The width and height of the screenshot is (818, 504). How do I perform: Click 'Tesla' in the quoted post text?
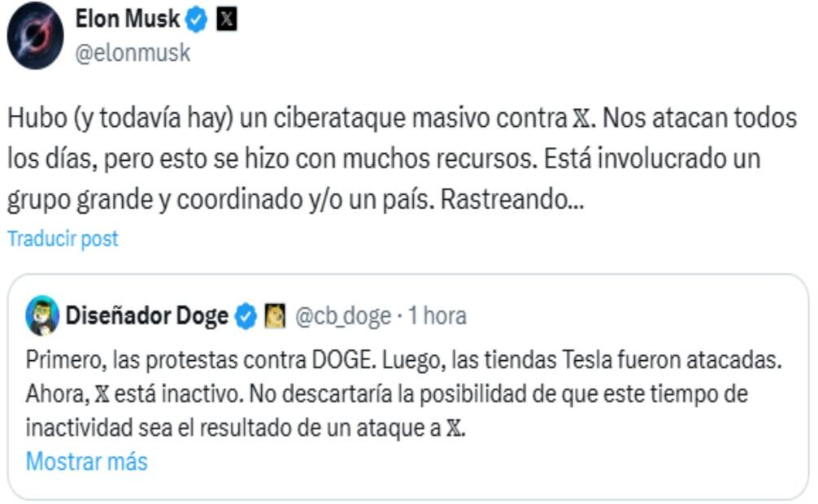click(577, 359)
